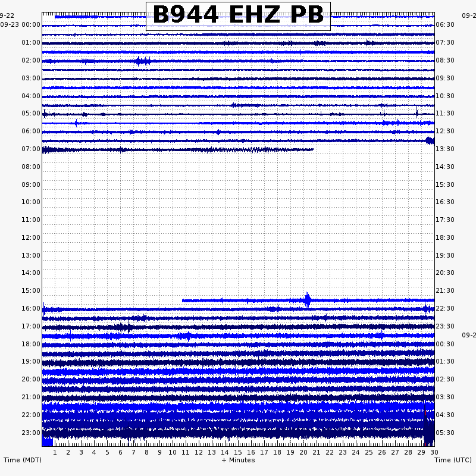The height and width of the screenshot is (476, 476).
Task: Select the 08:00 MDT time label
Action: tap(31, 167)
